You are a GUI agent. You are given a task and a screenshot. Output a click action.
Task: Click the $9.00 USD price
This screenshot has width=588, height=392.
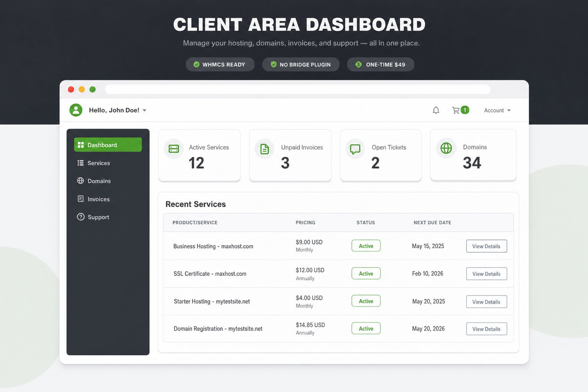[309, 242]
